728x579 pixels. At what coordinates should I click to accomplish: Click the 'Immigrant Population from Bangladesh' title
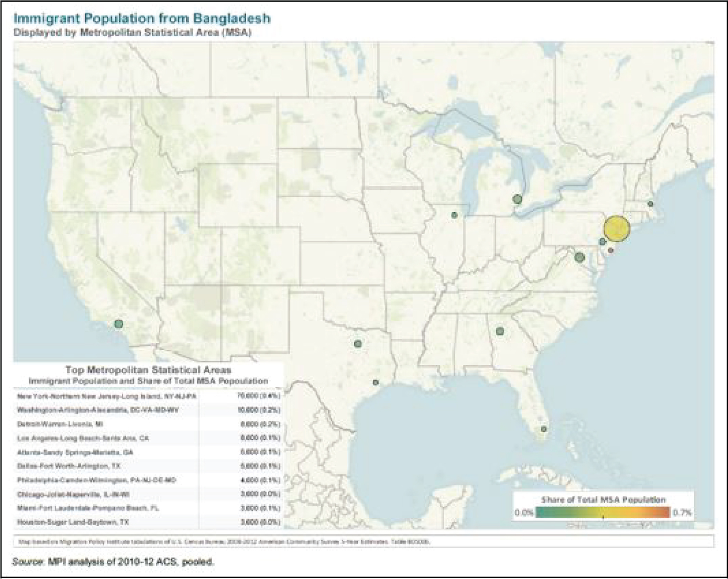pyautogui.click(x=142, y=18)
